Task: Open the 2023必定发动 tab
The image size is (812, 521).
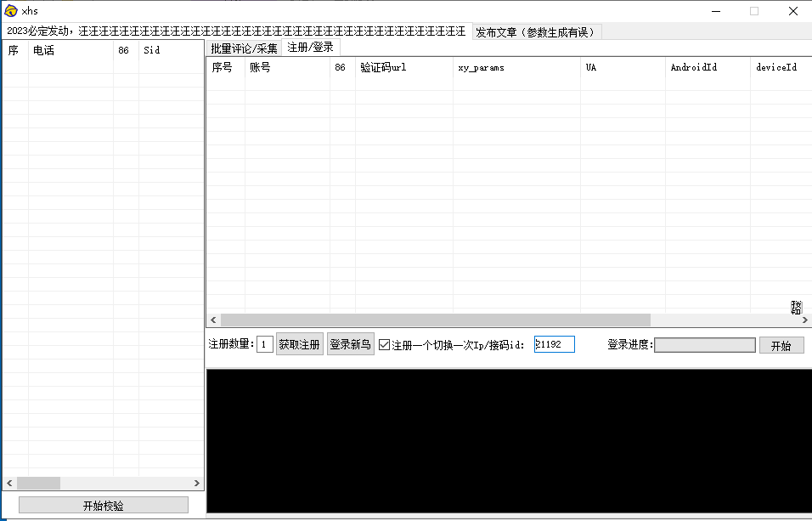Action: click(236, 31)
